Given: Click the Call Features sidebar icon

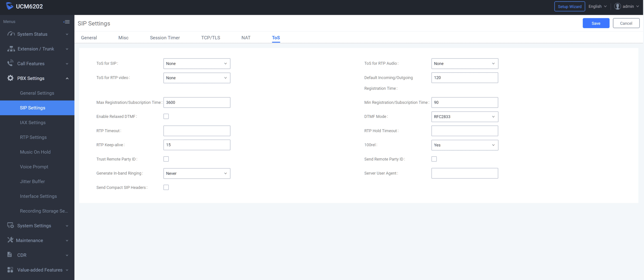Looking at the screenshot, I should pos(10,63).
